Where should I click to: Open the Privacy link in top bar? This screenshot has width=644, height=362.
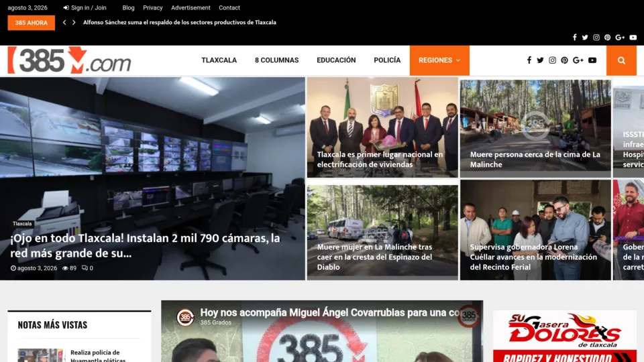pyautogui.click(x=153, y=8)
